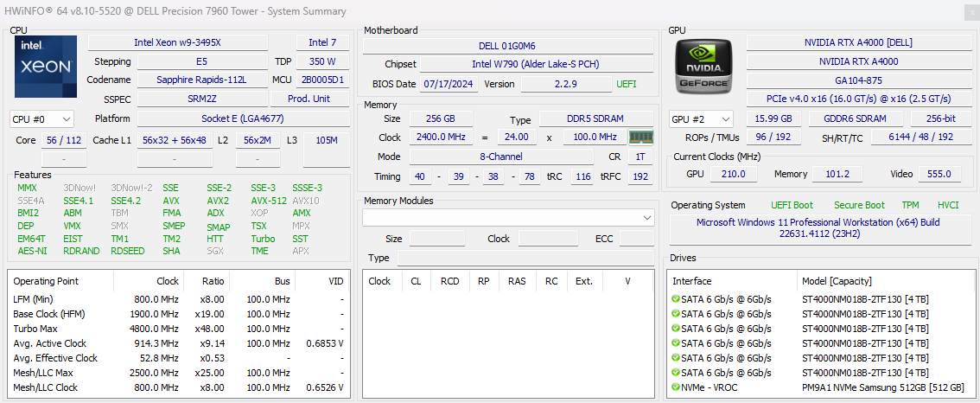
Task: Click the BIOS version 2.2.9 field
Action: click(x=566, y=84)
